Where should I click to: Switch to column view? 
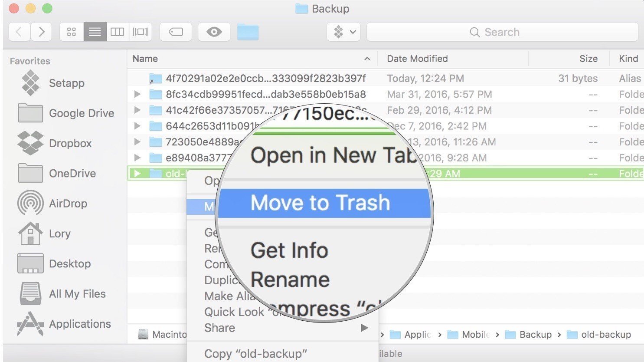[118, 32]
